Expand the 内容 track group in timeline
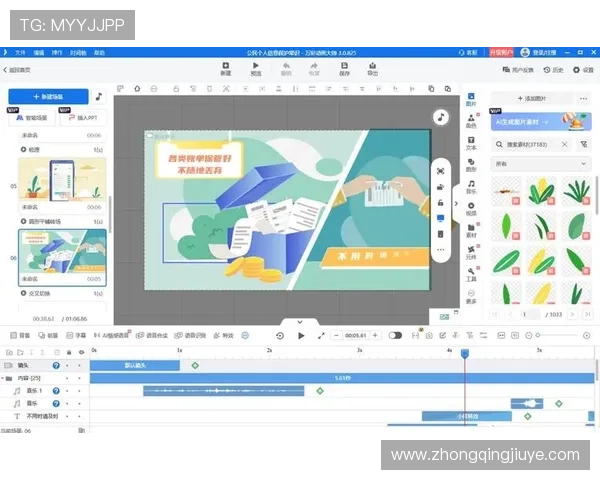600x480 pixels. [x=8, y=378]
